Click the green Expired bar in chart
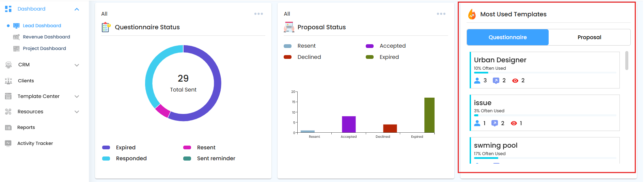This screenshot has width=644, height=182. click(x=429, y=115)
